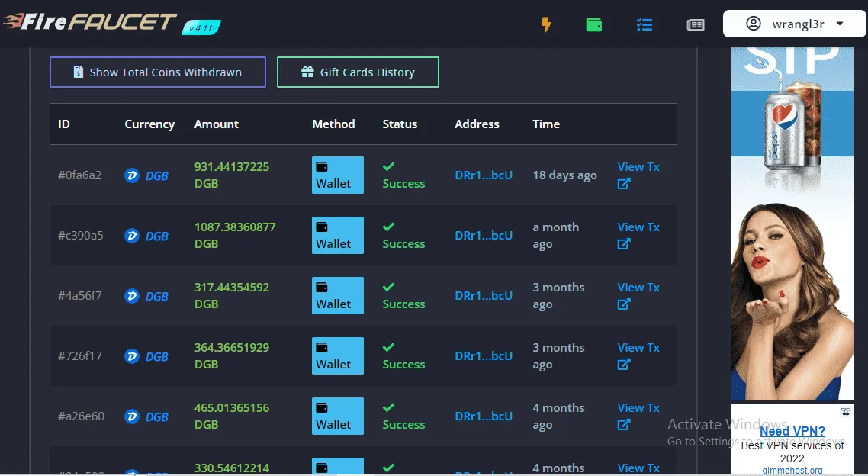Click the ad options icon above Need VPN?
Screen dimensions: 868x476
pyautogui.click(x=846, y=411)
